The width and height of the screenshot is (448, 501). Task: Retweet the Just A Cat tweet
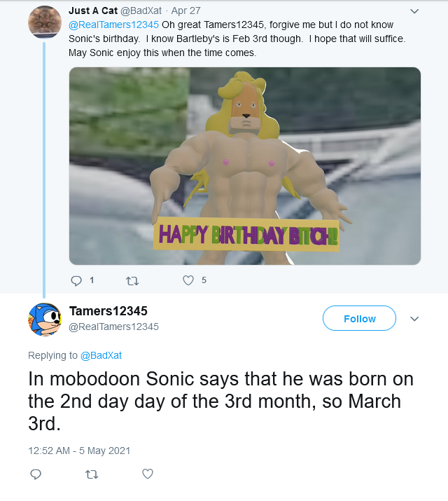coord(132,280)
